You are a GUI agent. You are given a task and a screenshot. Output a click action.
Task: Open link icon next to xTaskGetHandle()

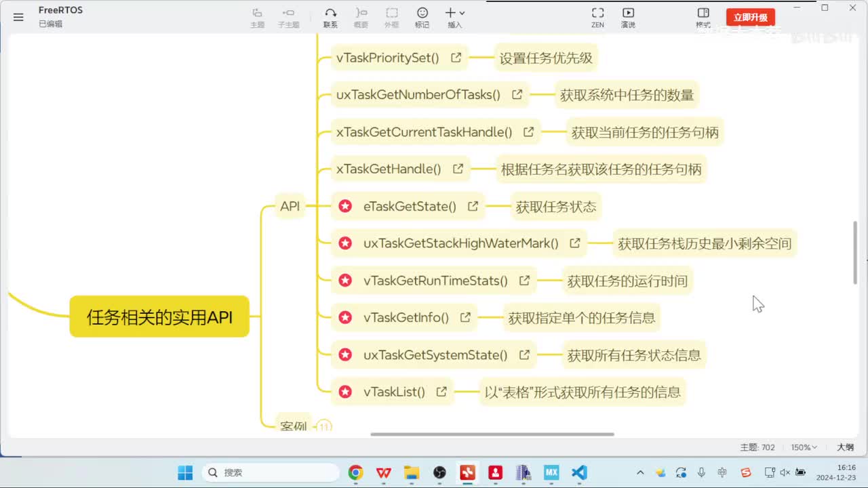tap(458, 169)
